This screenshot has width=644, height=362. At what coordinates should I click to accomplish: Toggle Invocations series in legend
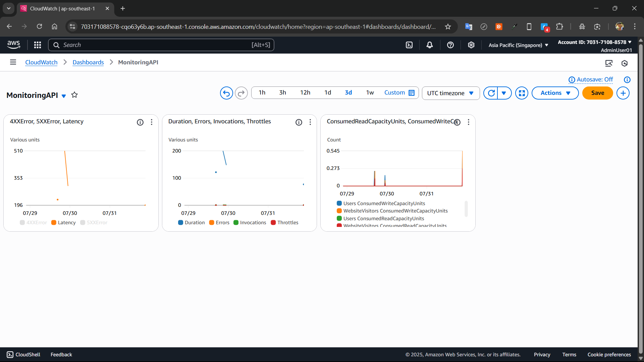click(250, 223)
